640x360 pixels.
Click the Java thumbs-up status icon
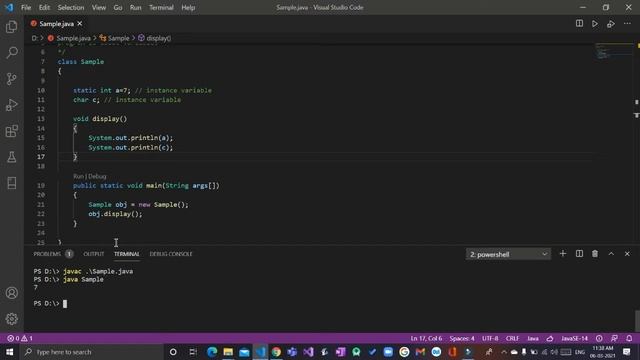coord(550,338)
